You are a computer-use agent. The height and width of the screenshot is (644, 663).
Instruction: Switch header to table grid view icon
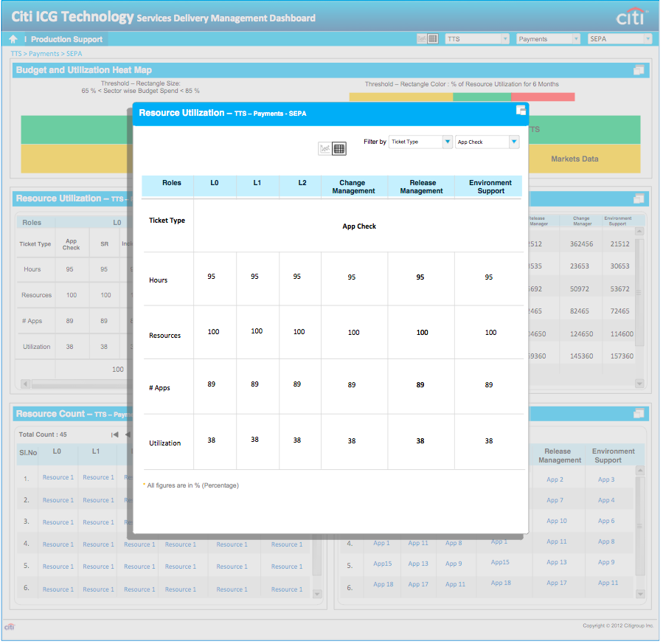pyautogui.click(x=433, y=39)
